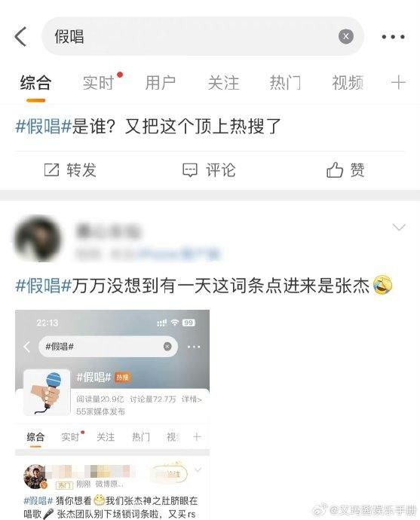This screenshot has width=420, height=520.
Task: Tap the back arrow icon
Action: click(x=20, y=36)
